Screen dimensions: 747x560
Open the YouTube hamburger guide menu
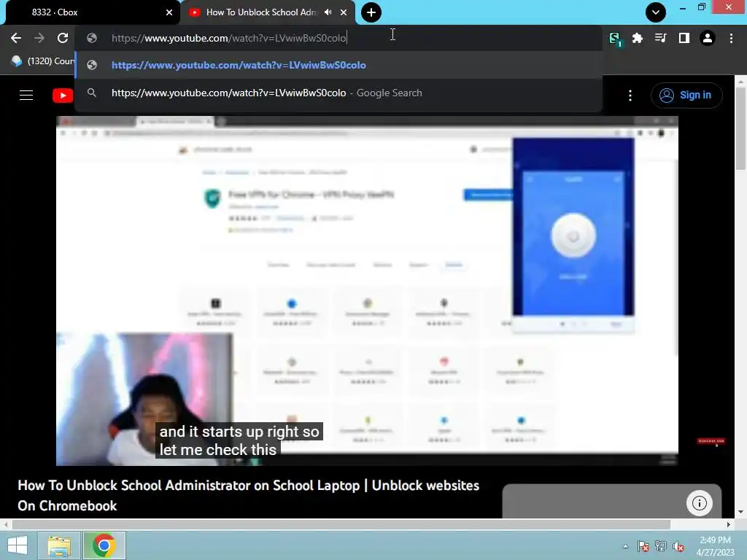[x=26, y=96]
